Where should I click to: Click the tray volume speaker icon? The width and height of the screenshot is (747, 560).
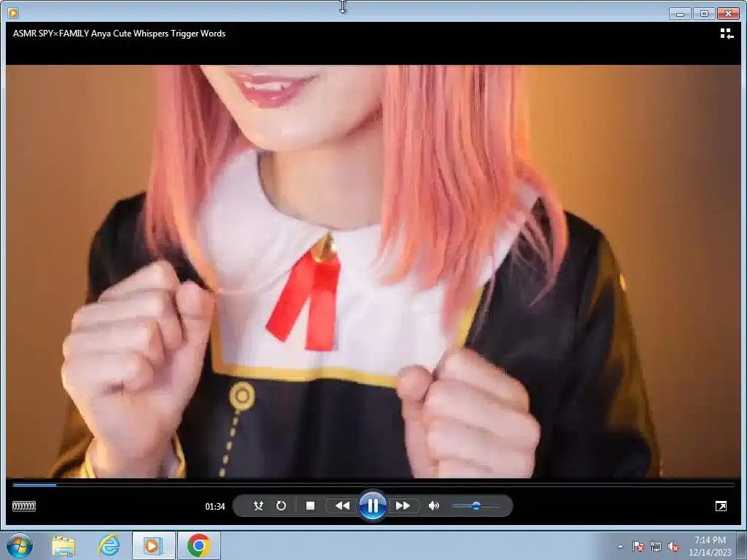coord(673,547)
